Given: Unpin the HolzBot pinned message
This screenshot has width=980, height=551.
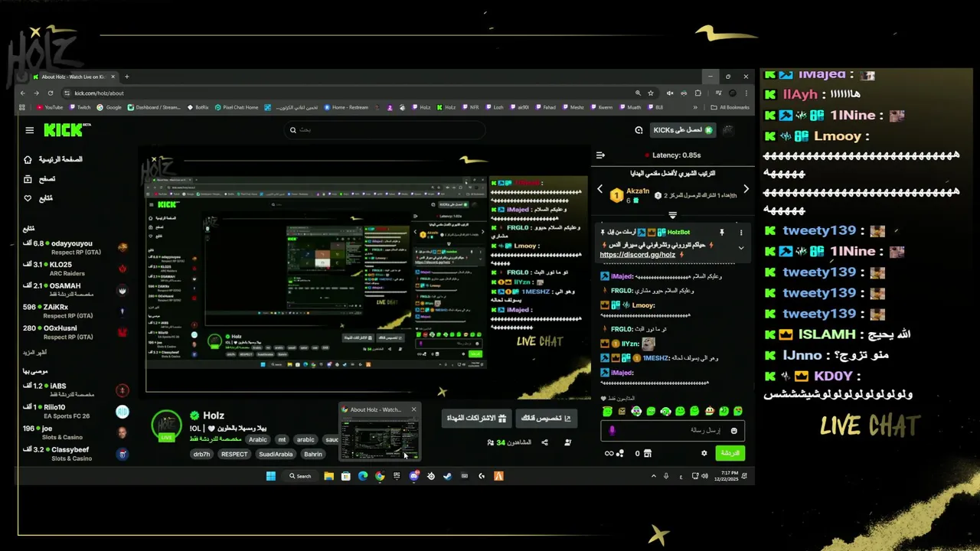Looking at the screenshot, I should pos(721,232).
